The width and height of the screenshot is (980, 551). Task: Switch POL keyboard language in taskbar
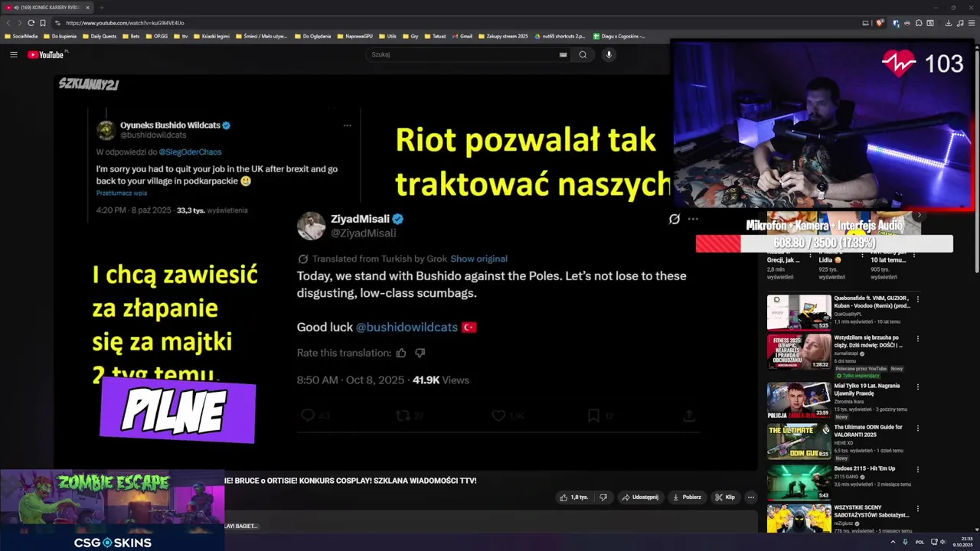(x=920, y=542)
